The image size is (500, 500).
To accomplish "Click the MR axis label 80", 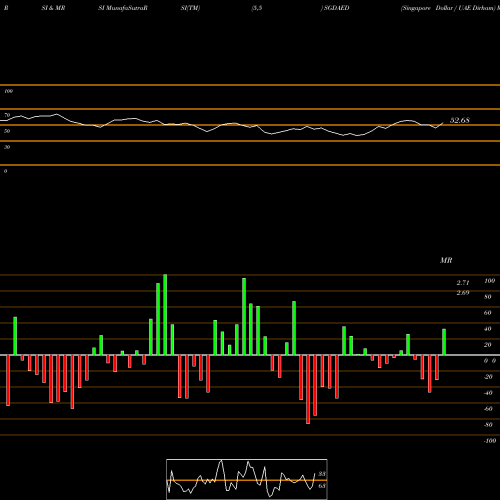I will 488,297.
